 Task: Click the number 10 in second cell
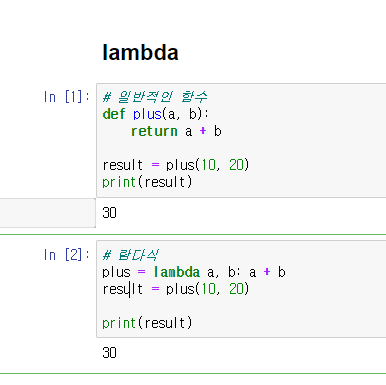pos(208,289)
